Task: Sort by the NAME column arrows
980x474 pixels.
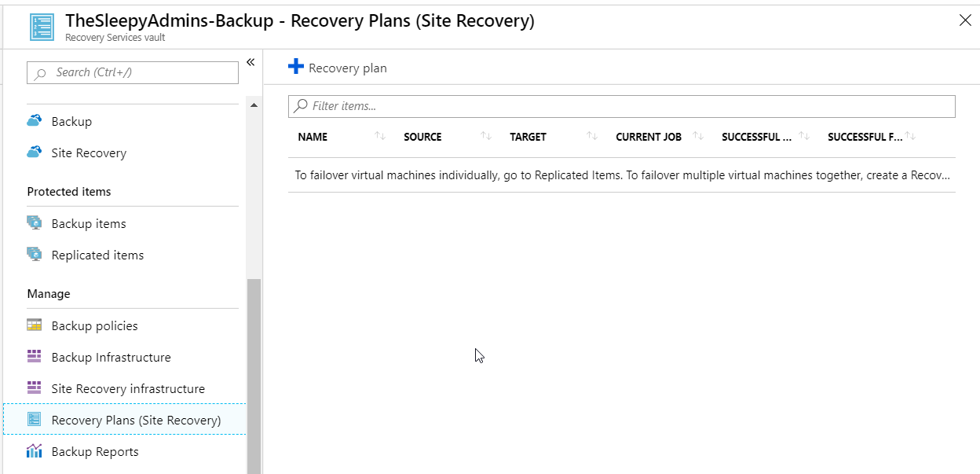Action: (380, 137)
